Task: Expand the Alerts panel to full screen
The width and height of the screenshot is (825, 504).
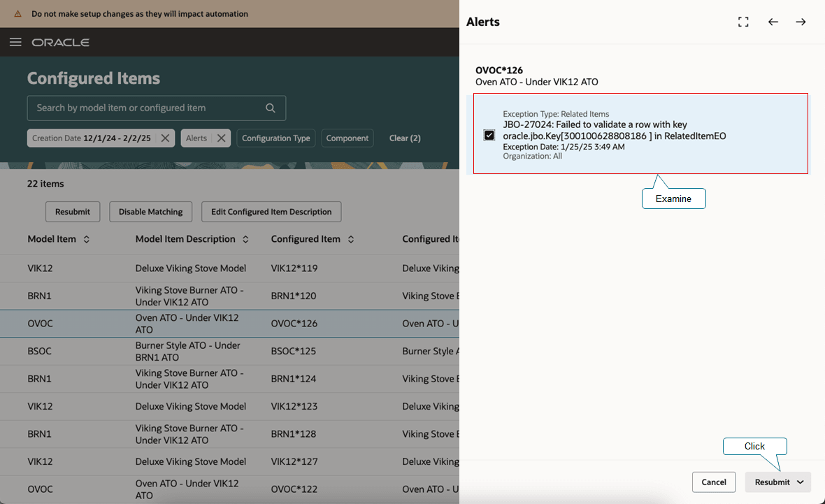Action: tap(743, 22)
